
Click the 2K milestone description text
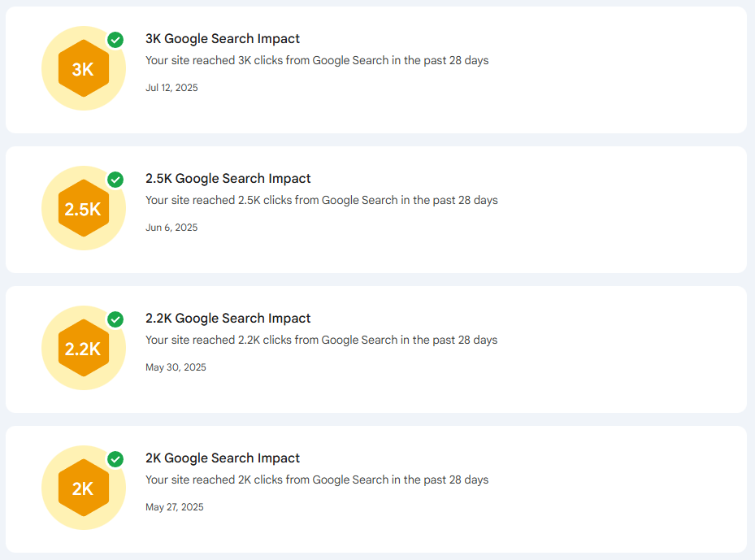(316, 480)
